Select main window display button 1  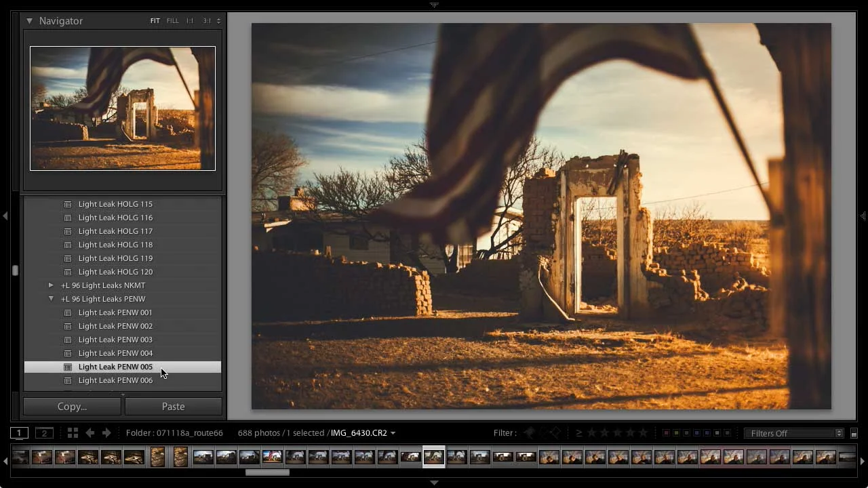(19, 433)
